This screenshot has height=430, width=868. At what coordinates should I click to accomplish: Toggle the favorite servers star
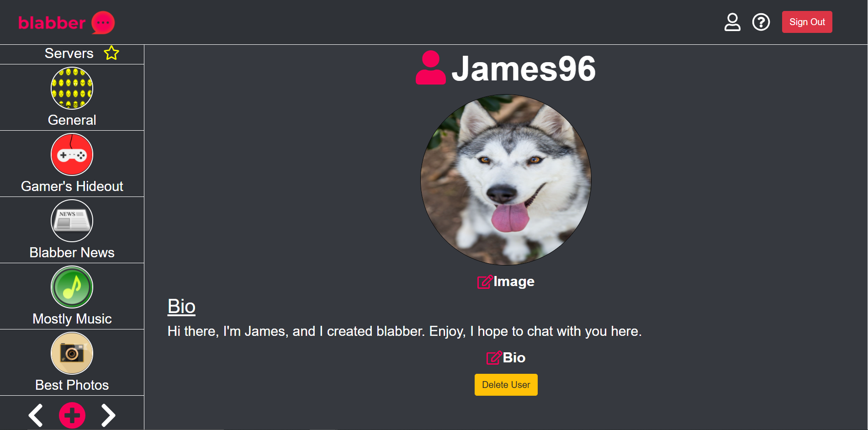(111, 53)
